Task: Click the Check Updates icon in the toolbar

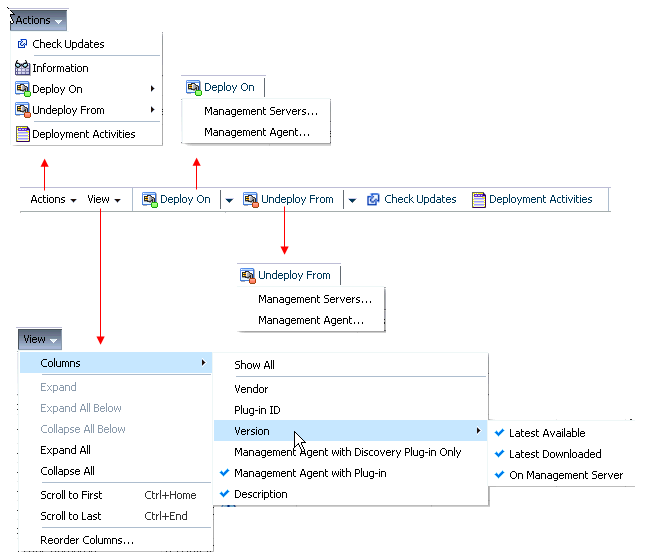Action: (373, 199)
